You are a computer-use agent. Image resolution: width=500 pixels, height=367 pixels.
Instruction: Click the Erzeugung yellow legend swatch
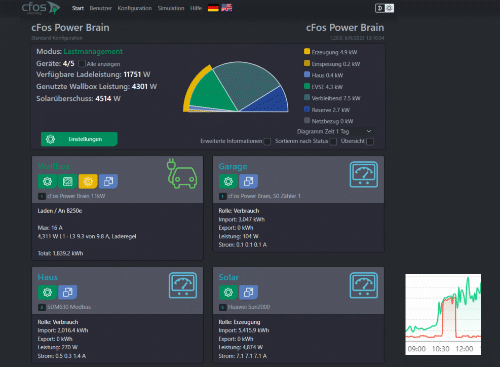click(x=307, y=51)
